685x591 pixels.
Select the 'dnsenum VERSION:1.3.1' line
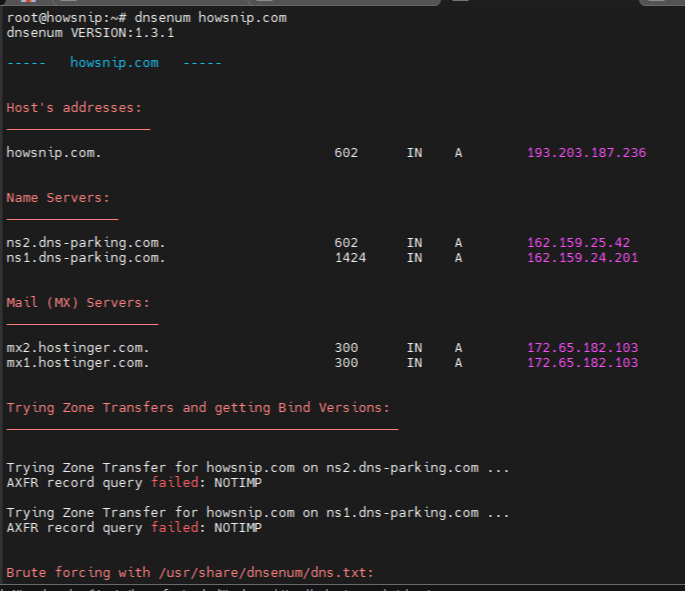[x=90, y=33]
